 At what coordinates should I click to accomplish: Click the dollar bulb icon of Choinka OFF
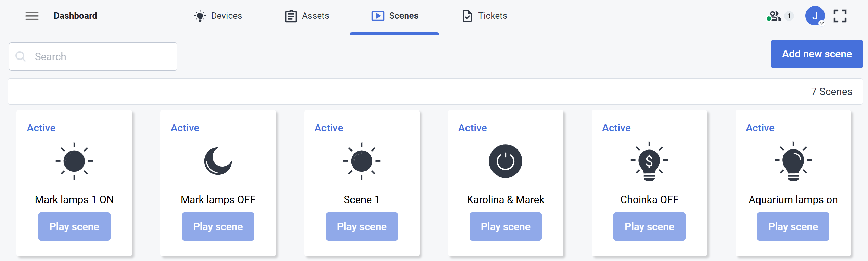pyautogui.click(x=649, y=161)
